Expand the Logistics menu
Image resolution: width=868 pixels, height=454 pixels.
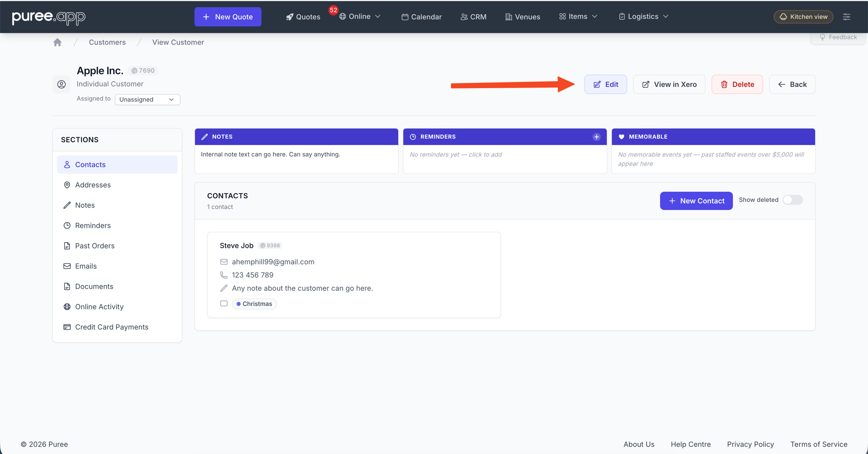click(643, 16)
